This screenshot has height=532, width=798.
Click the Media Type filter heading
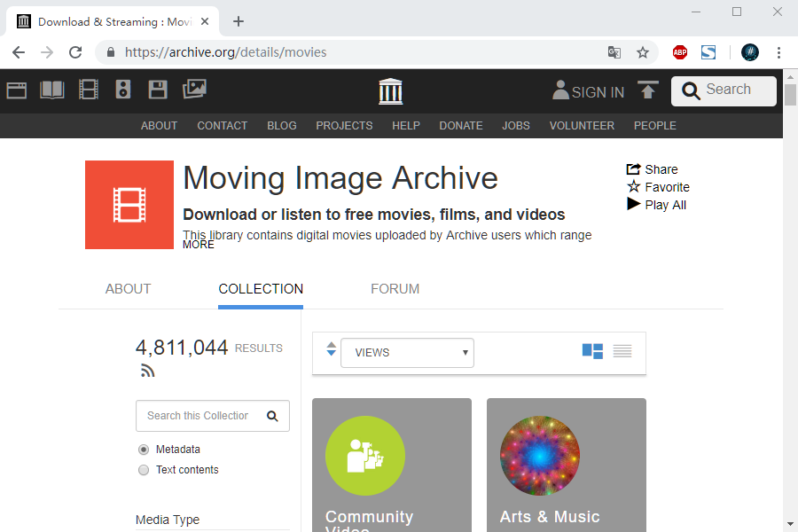(168, 520)
